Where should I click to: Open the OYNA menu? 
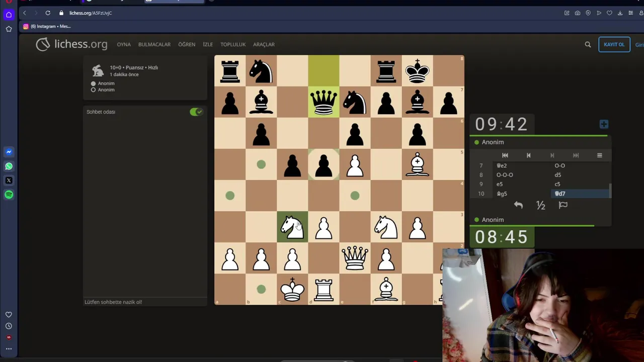(124, 44)
